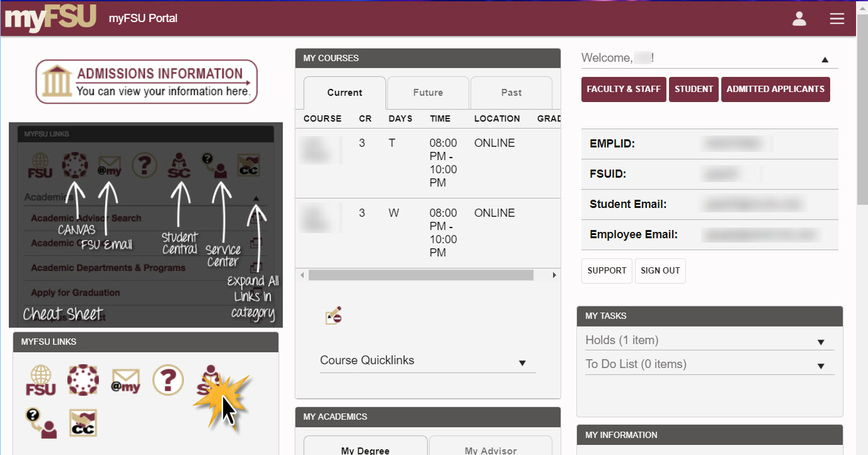This screenshot has height=455, width=868.
Task: Switch to the Past courses tab
Action: tap(511, 93)
